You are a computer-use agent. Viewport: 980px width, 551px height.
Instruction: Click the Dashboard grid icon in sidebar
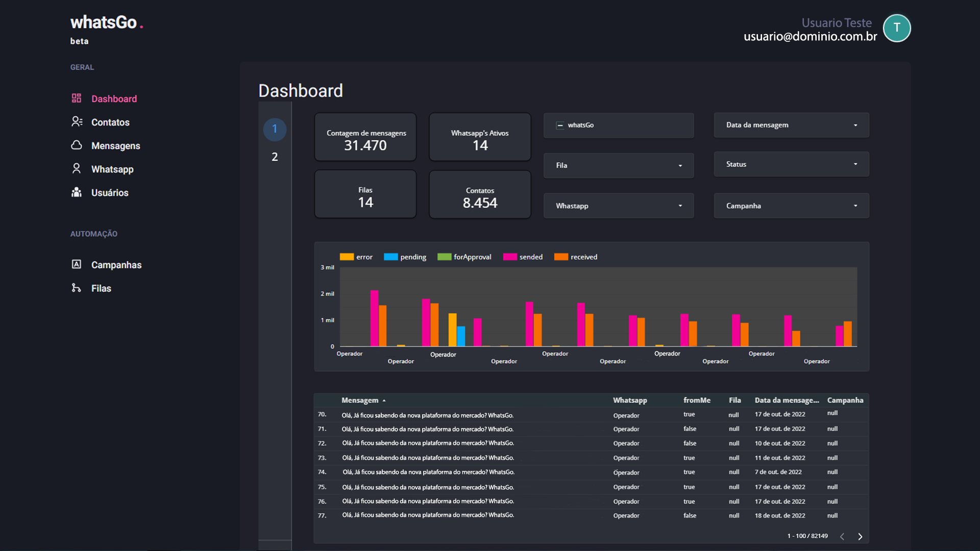click(x=77, y=98)
